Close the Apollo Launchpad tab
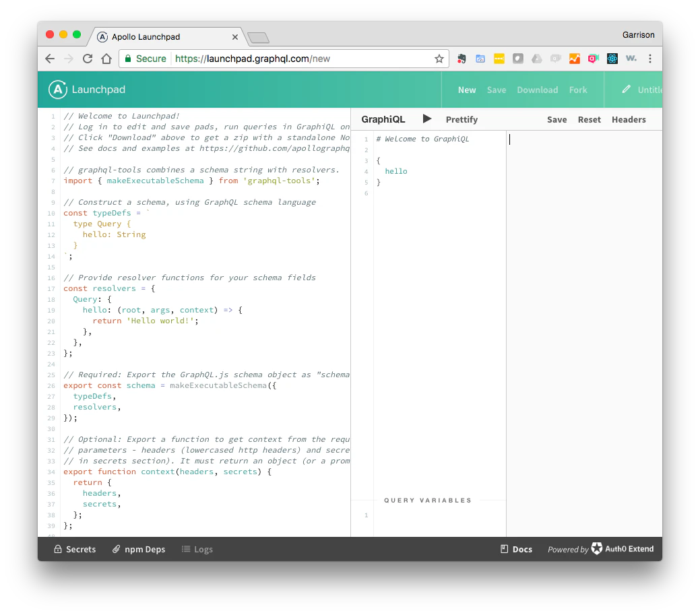The image size is (700, 615). (x=235, y=37)
